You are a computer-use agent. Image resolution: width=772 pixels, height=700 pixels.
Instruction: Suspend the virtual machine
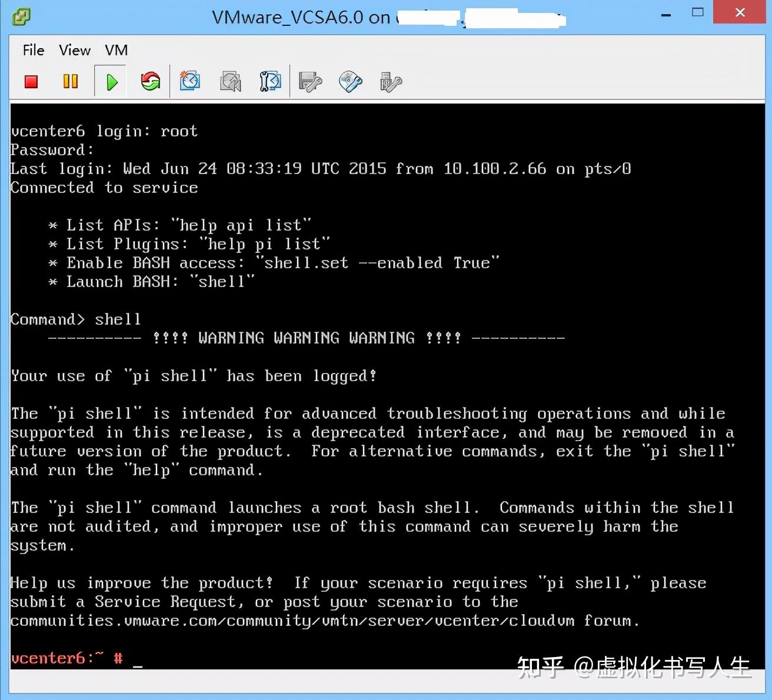70,81
